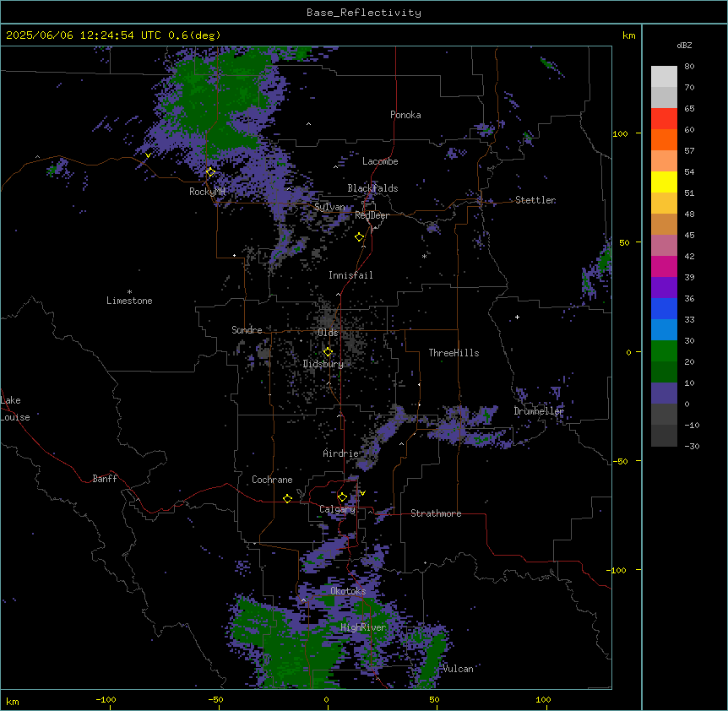Select the blue 33-36 dBZ legend swatch
The height and width of the screenshot is (711, 728).
tap(664, 308)
